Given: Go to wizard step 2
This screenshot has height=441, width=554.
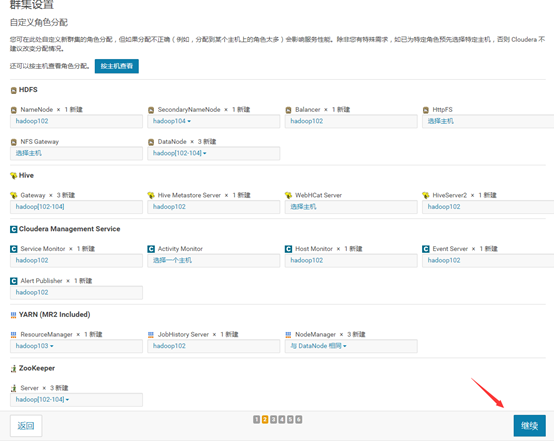Looking at the screenshot, I should tap(265, 419).
